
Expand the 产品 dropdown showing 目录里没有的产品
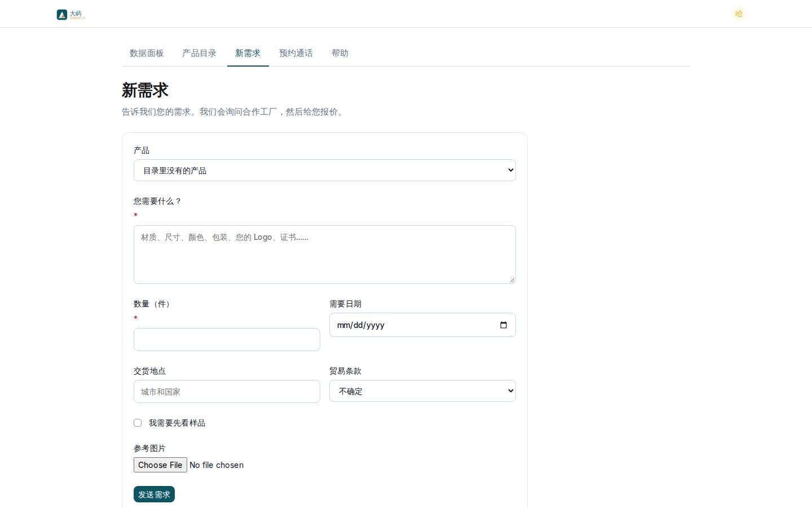tap(325, 170)
